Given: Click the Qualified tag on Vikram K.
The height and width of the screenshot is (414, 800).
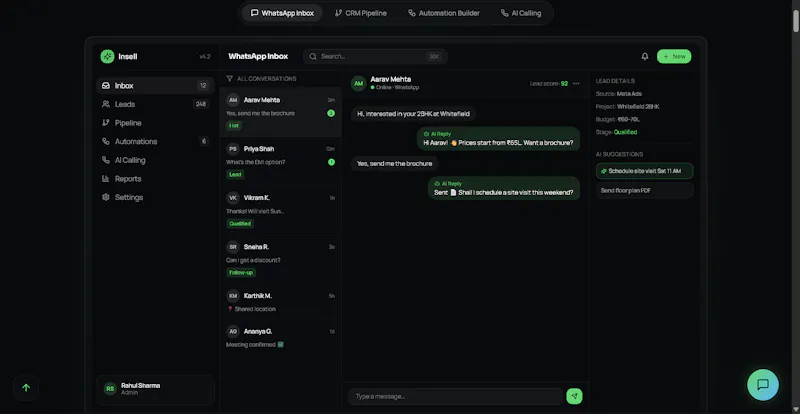Looking at the screenshot, I should click(240, 224).
